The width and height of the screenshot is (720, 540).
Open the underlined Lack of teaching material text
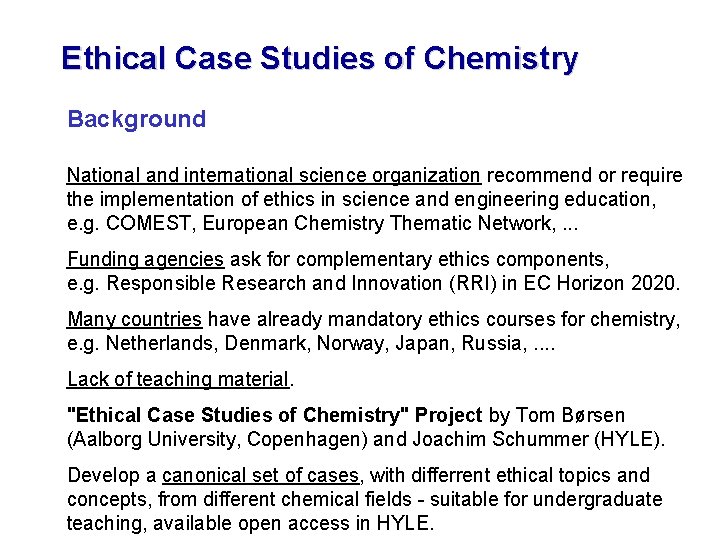(178, 379)
